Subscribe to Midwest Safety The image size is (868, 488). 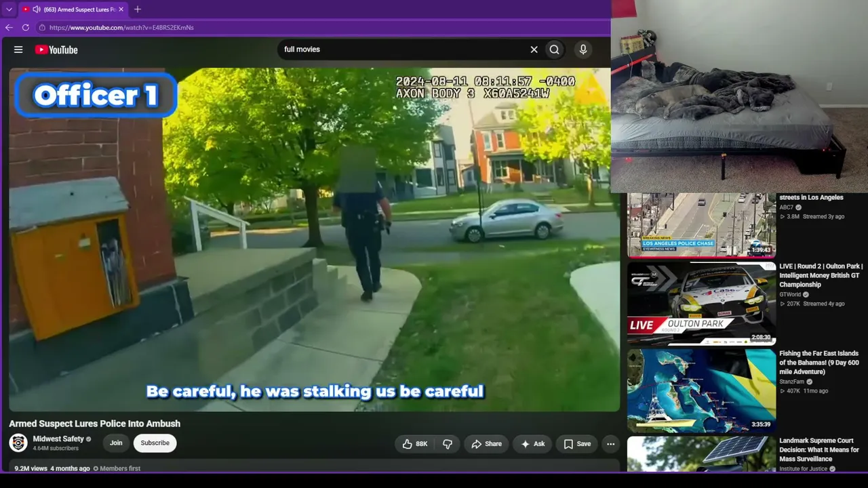tap(155, 443)
